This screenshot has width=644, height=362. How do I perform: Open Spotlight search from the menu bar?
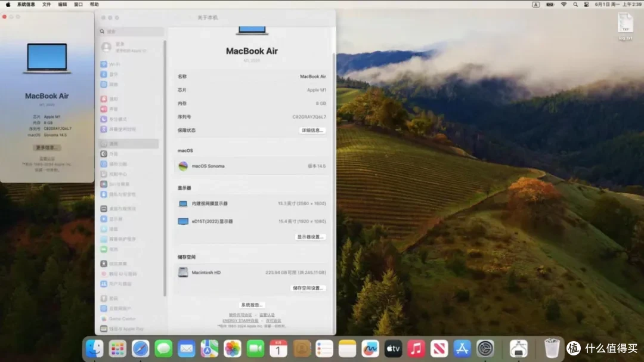click(x=575, y=5)
